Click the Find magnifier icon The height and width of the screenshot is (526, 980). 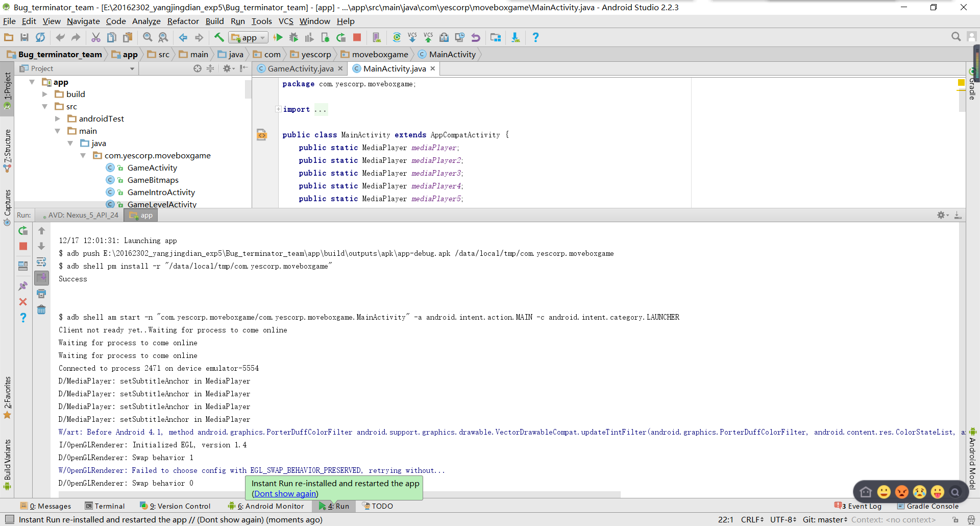tap(148, 37)
